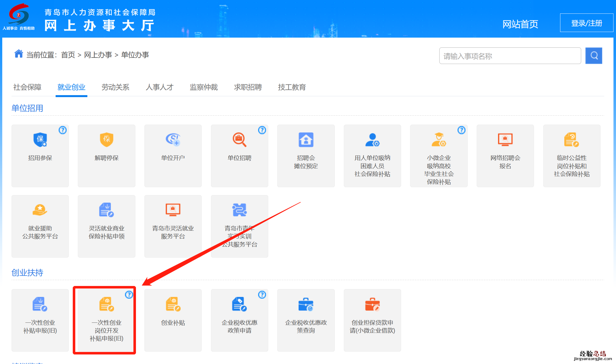Switch to the 社会保障 tab

27,87
